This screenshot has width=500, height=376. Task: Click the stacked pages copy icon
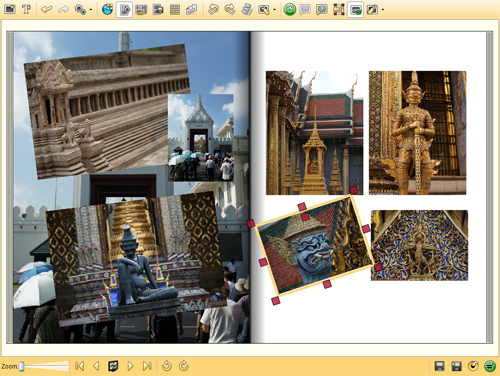point(191,9)
